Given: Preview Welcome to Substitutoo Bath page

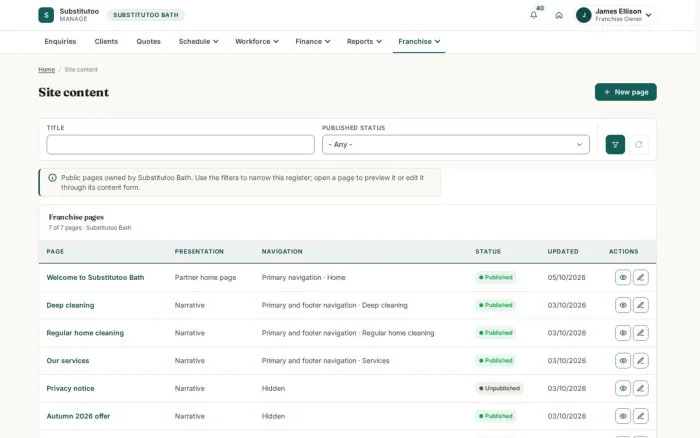Looking at the screenshot, I should pyautogui.click(x=623, y=277).
